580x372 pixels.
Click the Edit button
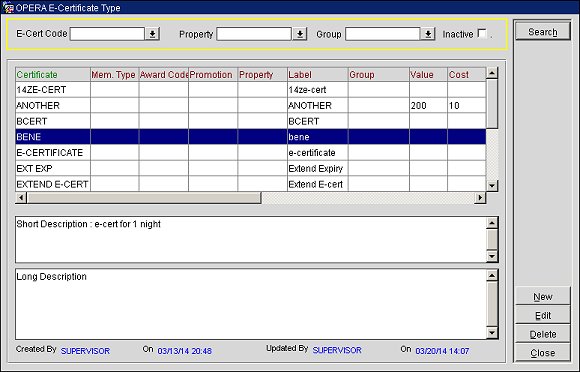543,315
